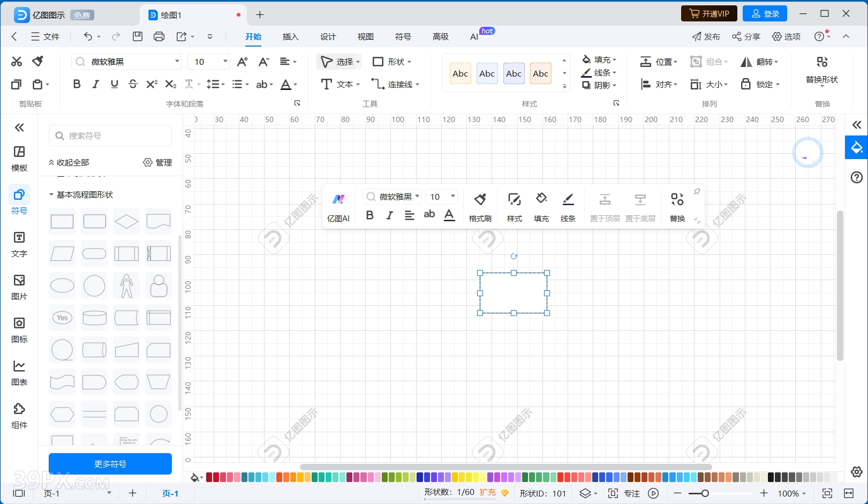Open 图标 icons panel in sidebar
This screenshot has width=868, height=504.
point(19,330)
